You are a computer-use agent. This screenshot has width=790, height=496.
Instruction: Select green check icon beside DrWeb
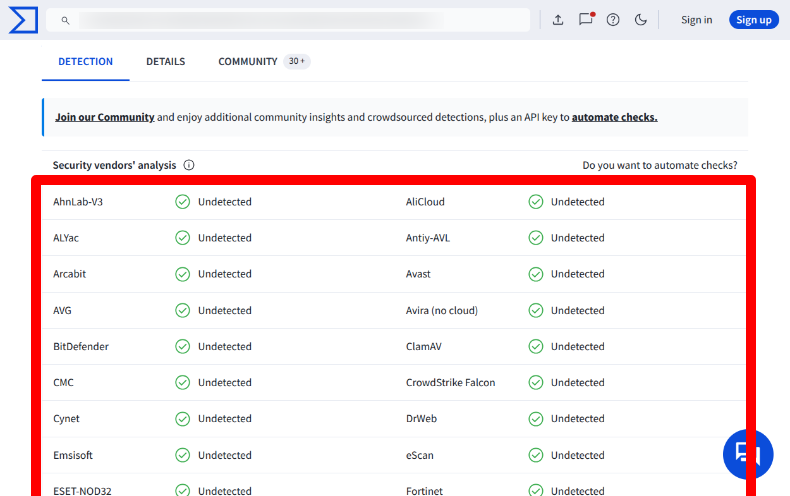tap(536, 419)
